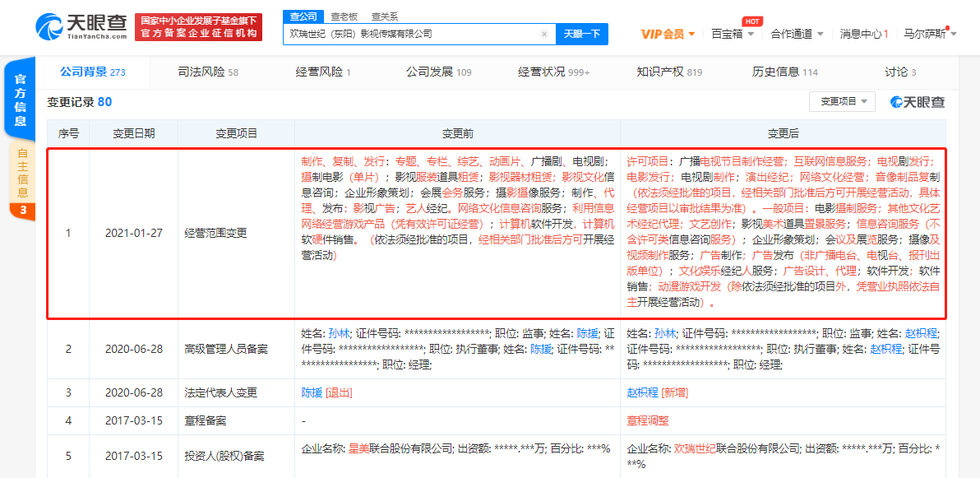The width and height of the screenshot is (980, 478).
Task: Click the 法定代表人变更 cell
Action: (x=236, y=393)
